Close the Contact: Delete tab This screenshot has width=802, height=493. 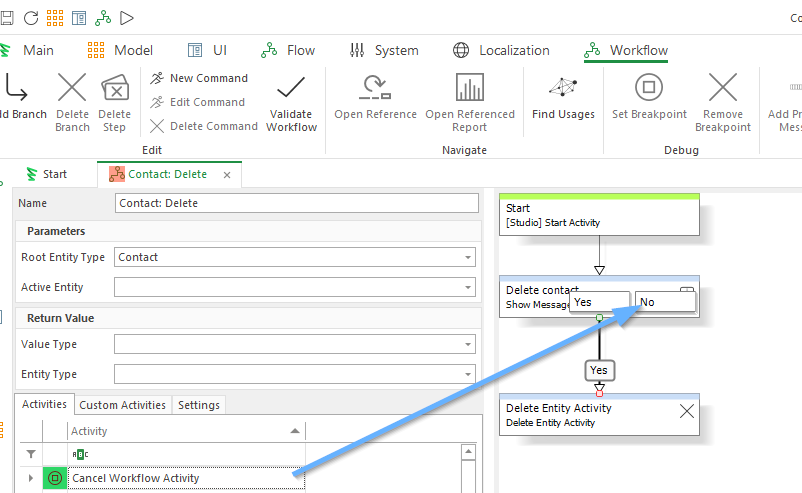[227, 175]
